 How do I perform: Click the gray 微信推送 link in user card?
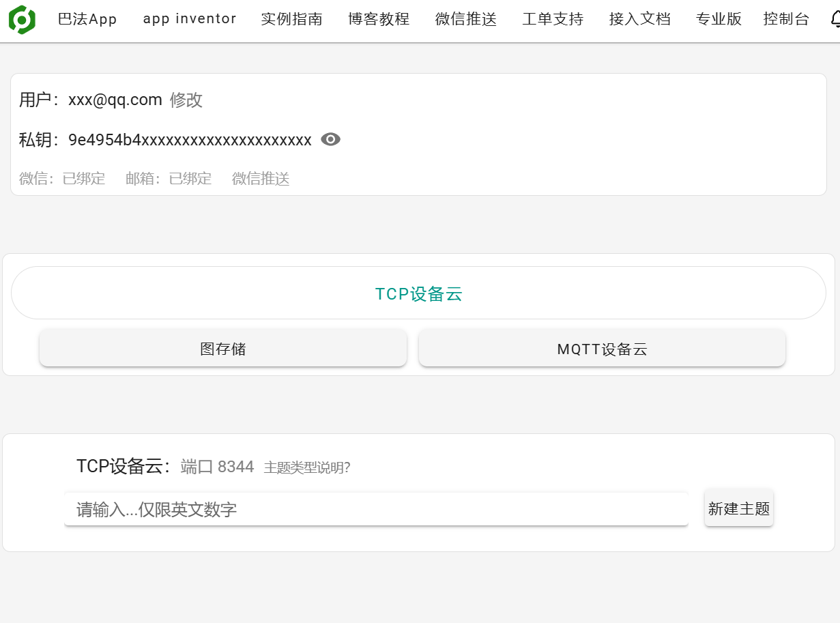click(261, 179)
